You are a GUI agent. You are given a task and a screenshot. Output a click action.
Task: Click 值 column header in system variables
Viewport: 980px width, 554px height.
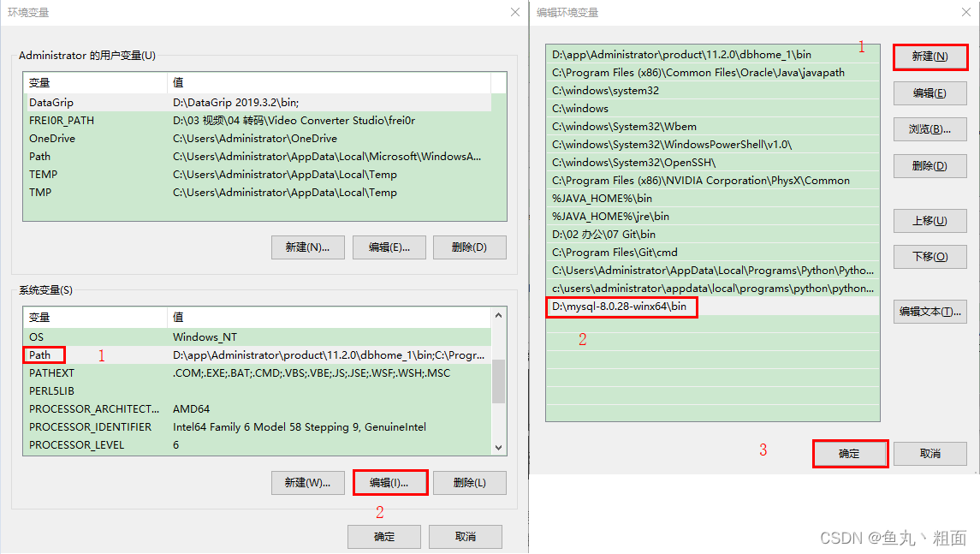tap(330, 318)
